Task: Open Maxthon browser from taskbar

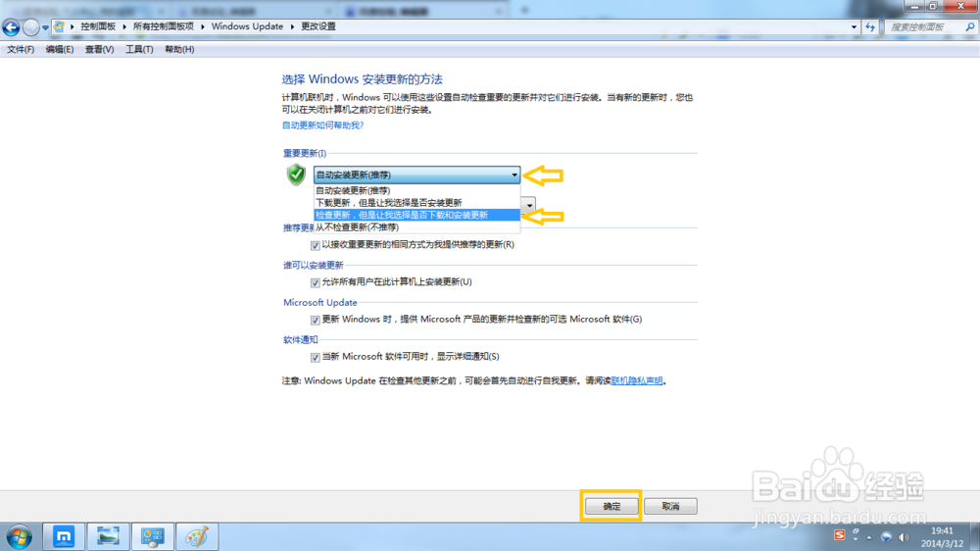Action: click(x=63, y=536)
